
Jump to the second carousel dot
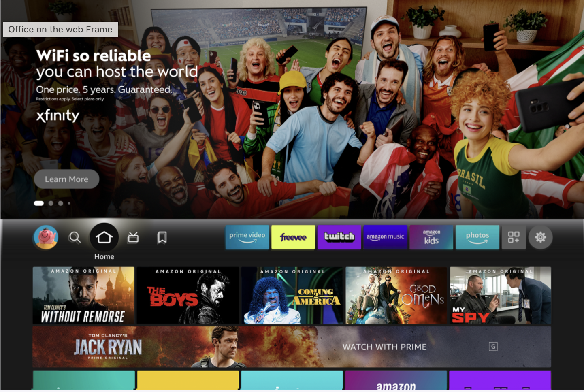click(51, 203)
